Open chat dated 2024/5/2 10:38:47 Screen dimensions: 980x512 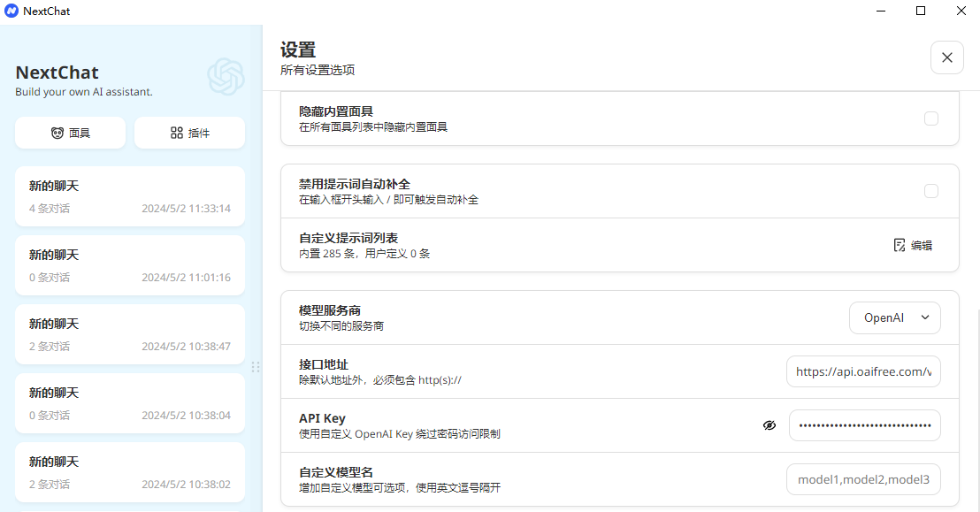pos(130,334)
